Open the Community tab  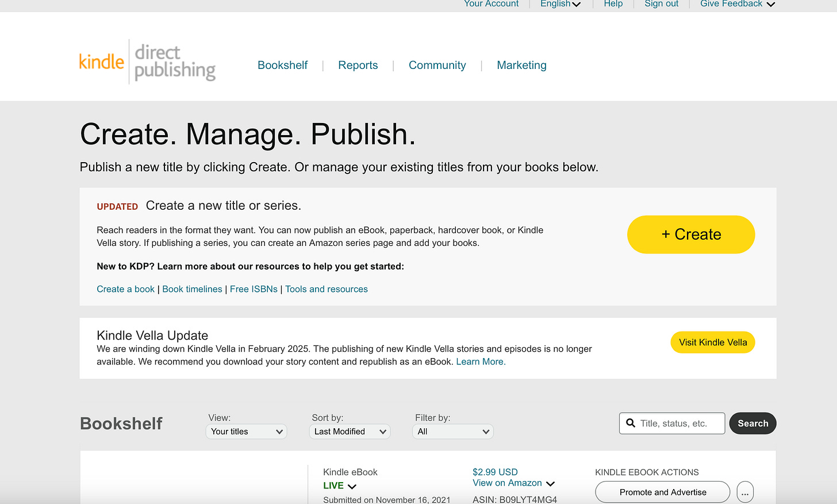(437, 66)
